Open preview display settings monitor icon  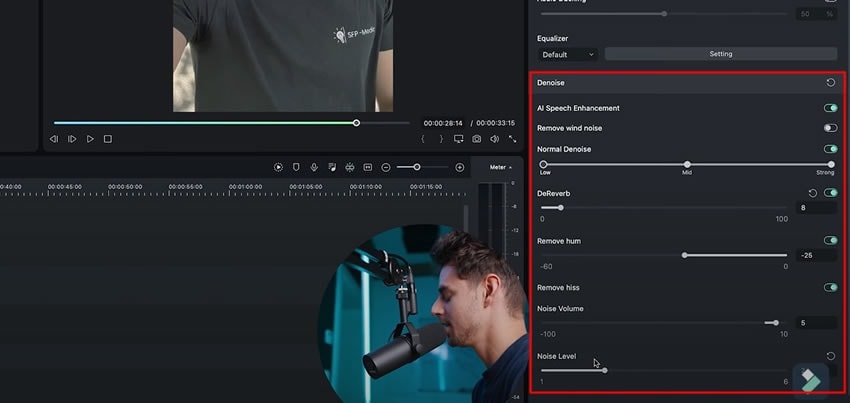click(x=459, y=139)
